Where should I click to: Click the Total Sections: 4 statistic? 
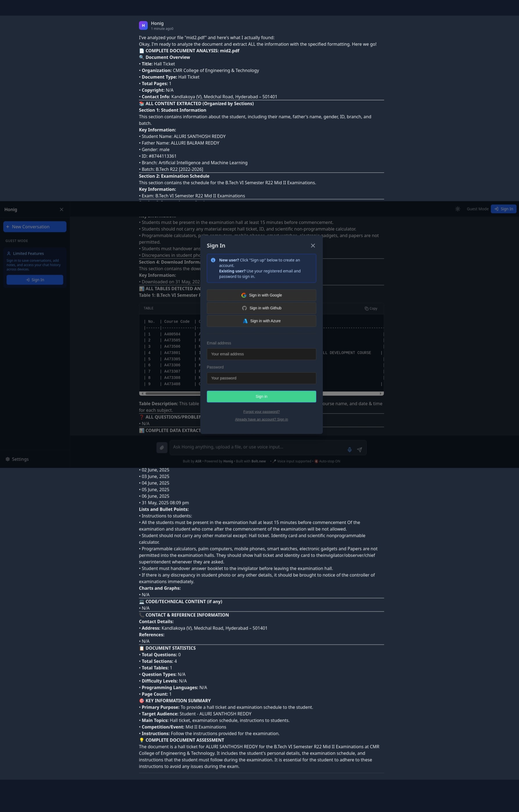point(158,661)
